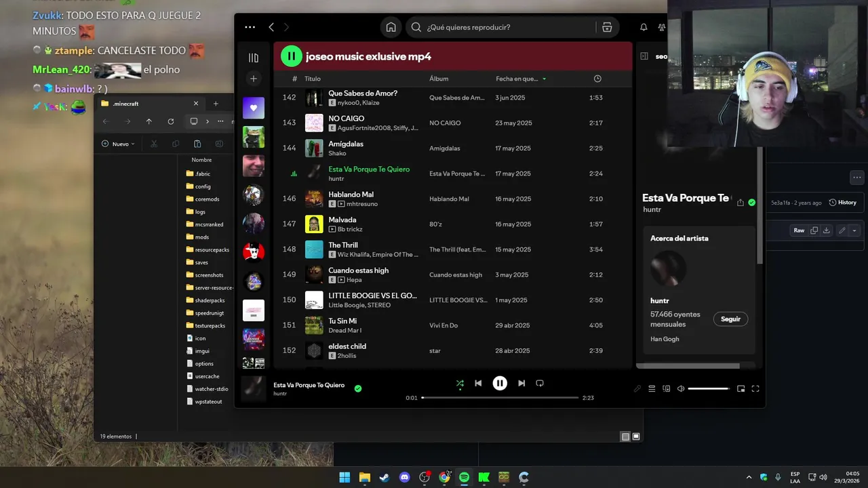Select the saves folder

[x=201, y=262]
